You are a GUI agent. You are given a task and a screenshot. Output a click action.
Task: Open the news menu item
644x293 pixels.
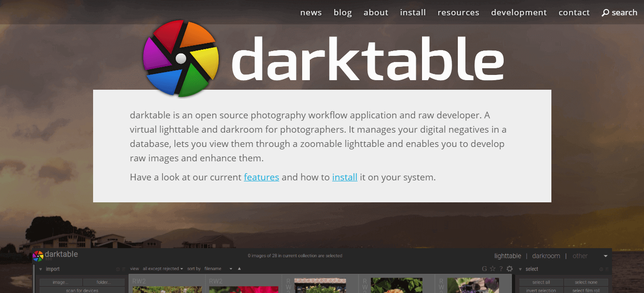pyautogui.click(x=311, y=12)
